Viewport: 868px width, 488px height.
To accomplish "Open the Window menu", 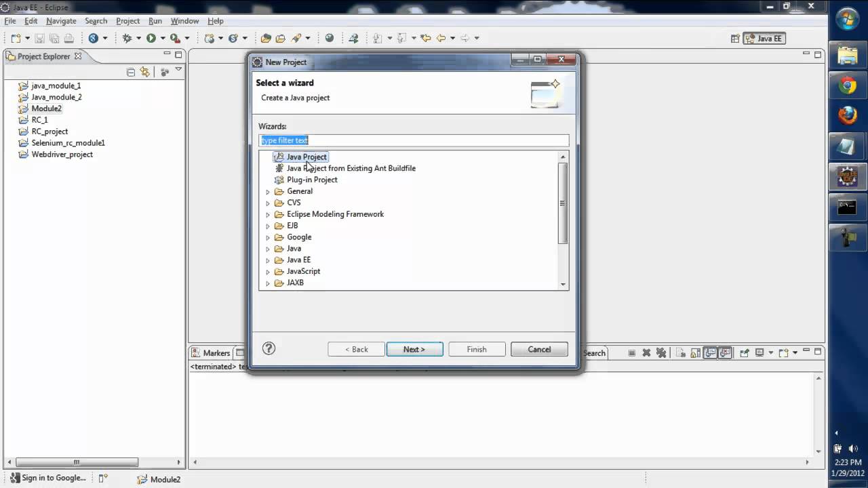I will coord(184,21).
